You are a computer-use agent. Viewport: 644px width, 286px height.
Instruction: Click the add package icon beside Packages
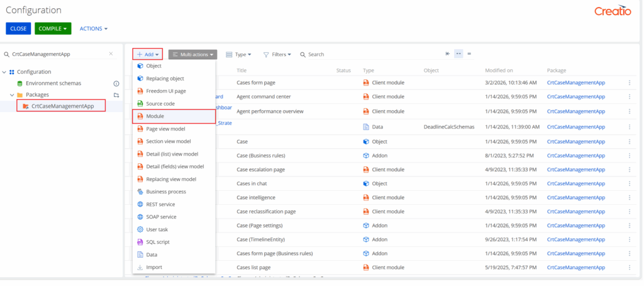(x=116, y=95)
